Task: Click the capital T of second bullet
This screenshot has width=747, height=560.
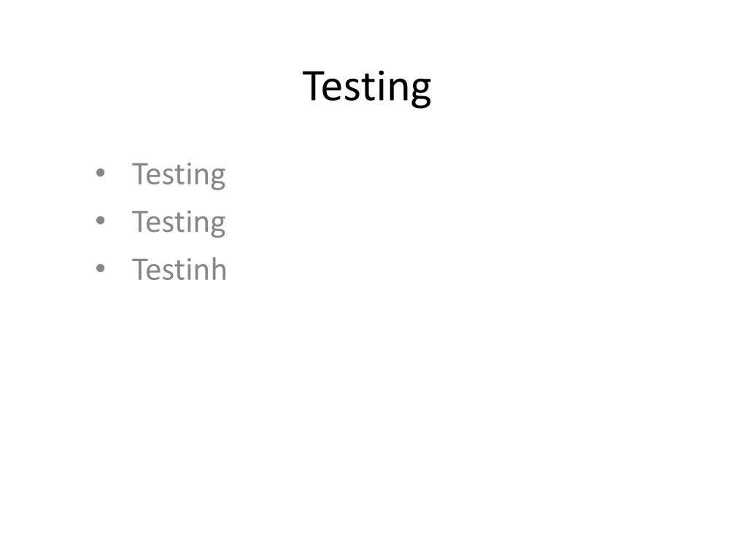Action: pos(140,222)
